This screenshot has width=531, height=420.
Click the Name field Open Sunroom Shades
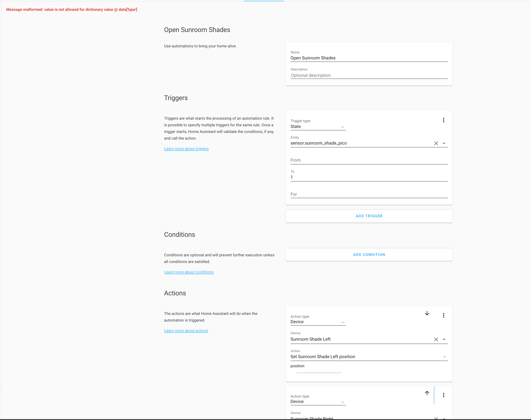[369, 58]
